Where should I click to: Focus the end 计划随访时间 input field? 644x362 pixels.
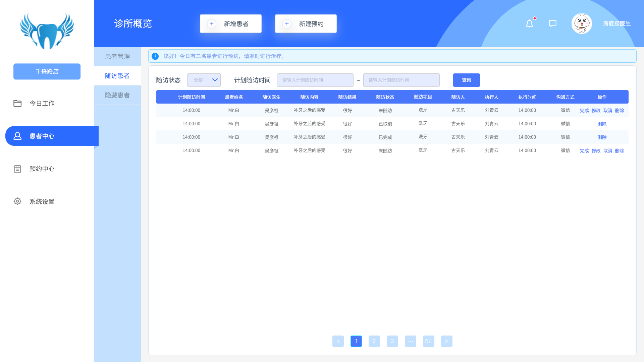pos(401,80)
